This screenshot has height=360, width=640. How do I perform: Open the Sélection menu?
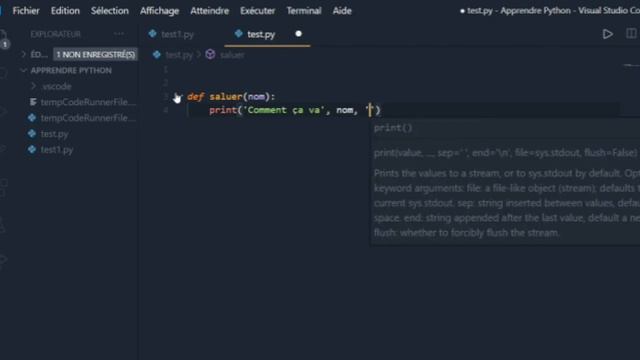(x=109, y=11)
